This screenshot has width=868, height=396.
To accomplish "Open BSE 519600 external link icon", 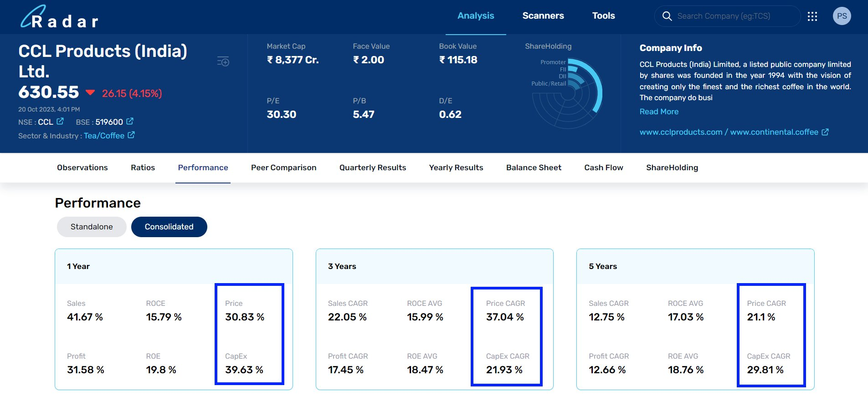I will [130, 121].
